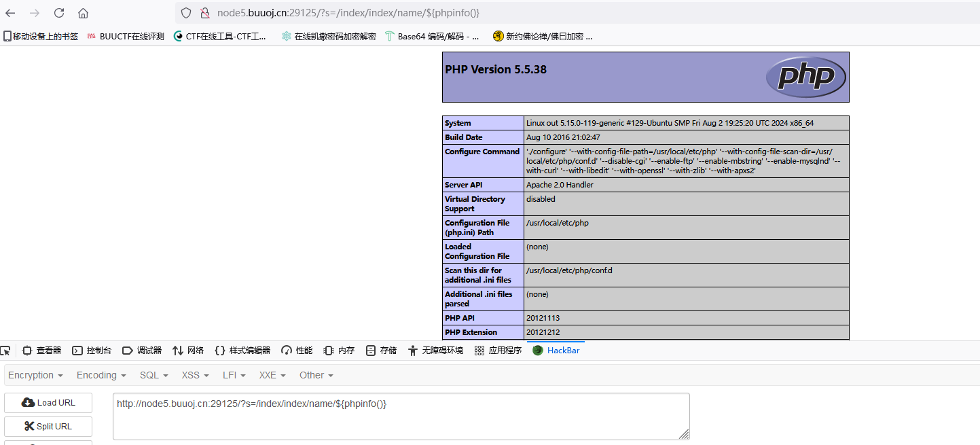Open the Buddhist cipher encryption bookmark
The image size is (980, 445).
[x=543, y=37]
